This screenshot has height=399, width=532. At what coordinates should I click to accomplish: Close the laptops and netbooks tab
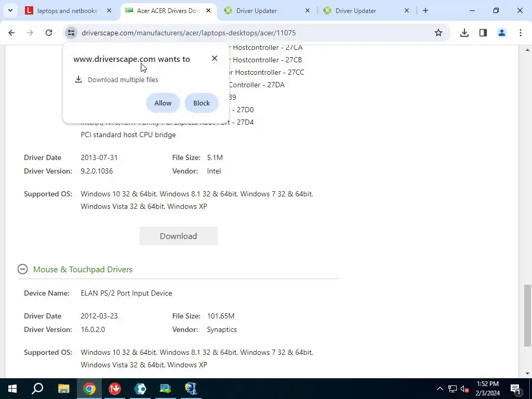click(x=109, y=10)
